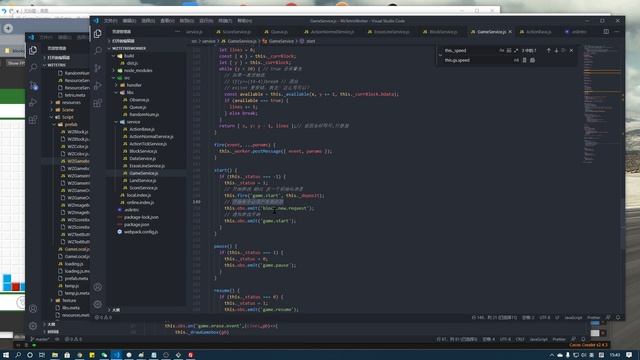Open Help menu in front VS Code menu bar
The height and width of the screenshot is (360, 640).
click(x=244, y=21)
